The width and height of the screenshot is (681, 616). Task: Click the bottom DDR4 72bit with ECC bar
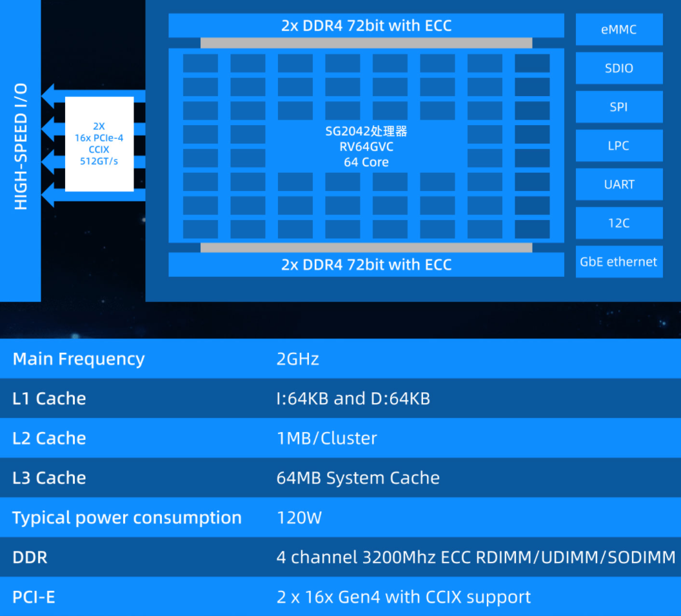366,264
